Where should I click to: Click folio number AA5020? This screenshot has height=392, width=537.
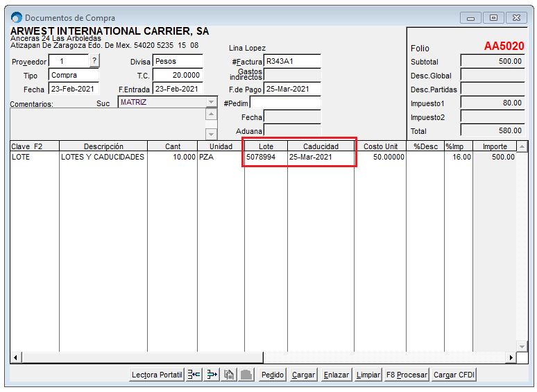point(504,46)
